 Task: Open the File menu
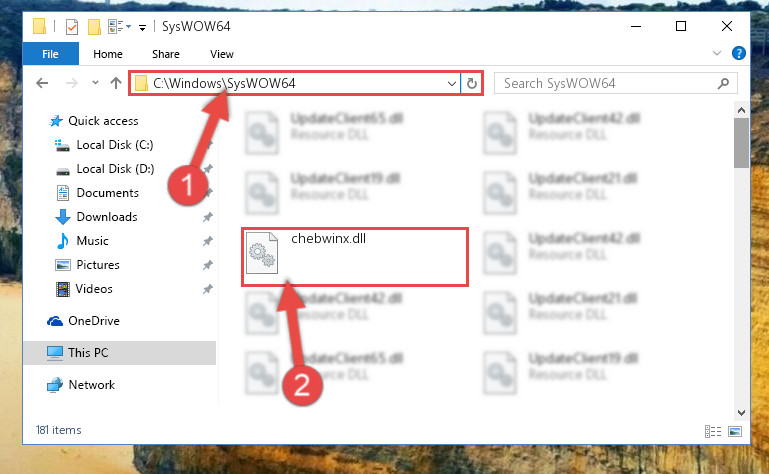coord(51,53)
